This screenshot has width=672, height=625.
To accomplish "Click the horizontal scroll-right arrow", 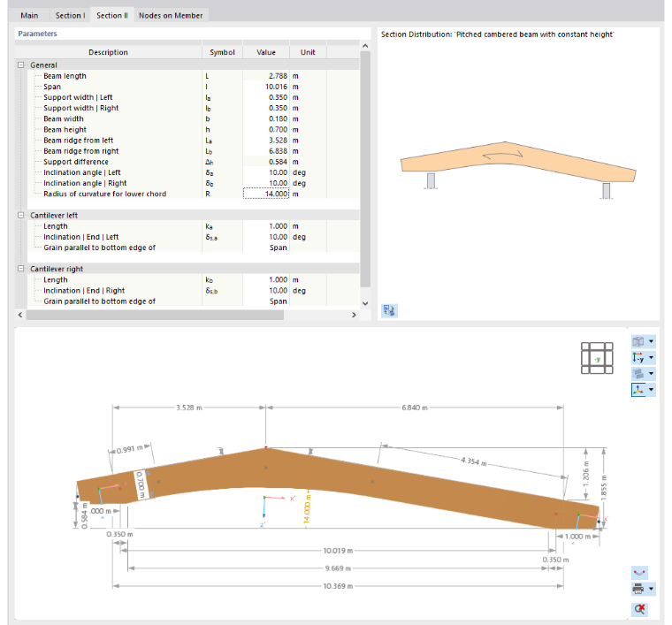I will (354, 315).
